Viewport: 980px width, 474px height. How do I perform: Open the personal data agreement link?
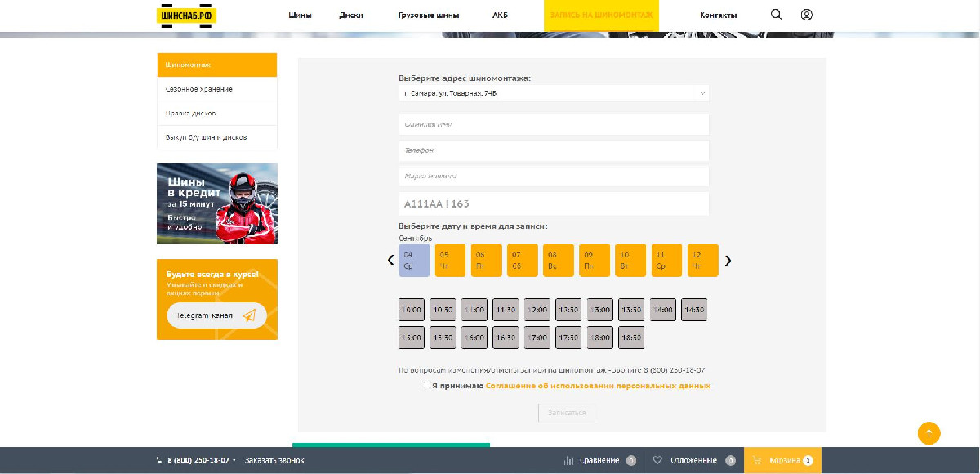[598, 386]
